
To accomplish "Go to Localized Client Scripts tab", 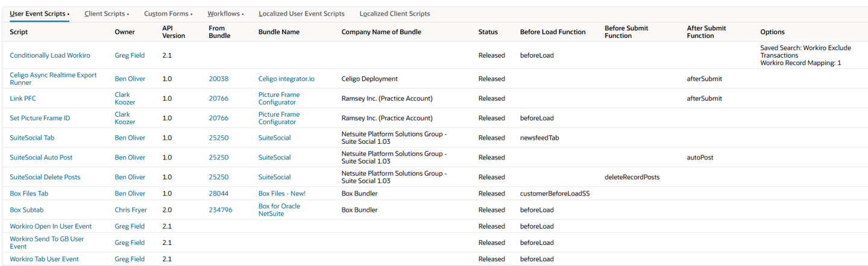I will tap(395, 13).
